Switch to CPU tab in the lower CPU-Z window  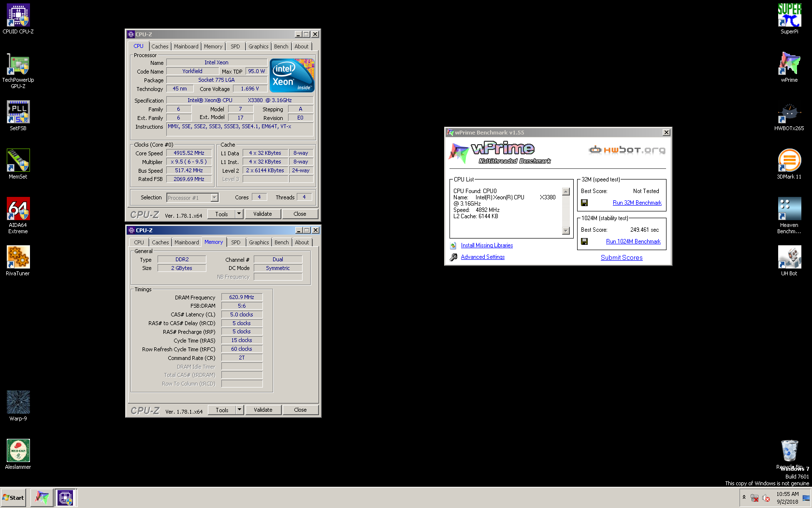(x=139, y=242)
